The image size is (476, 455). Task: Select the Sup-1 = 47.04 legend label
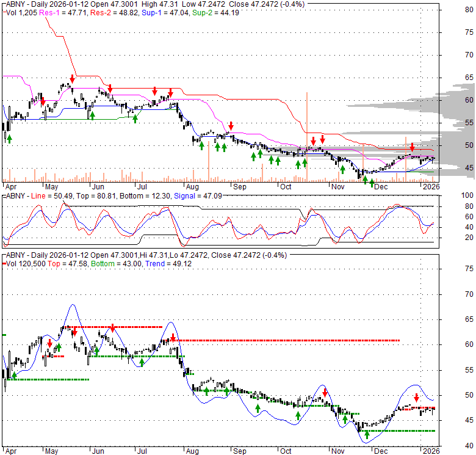[x=165, y=13]
